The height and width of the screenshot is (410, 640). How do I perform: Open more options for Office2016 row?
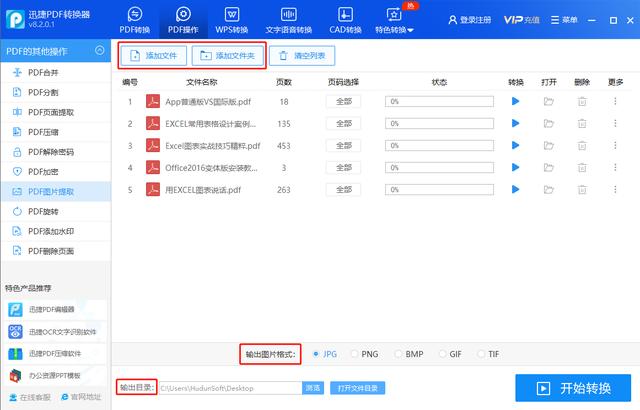[x=615, y=167]
